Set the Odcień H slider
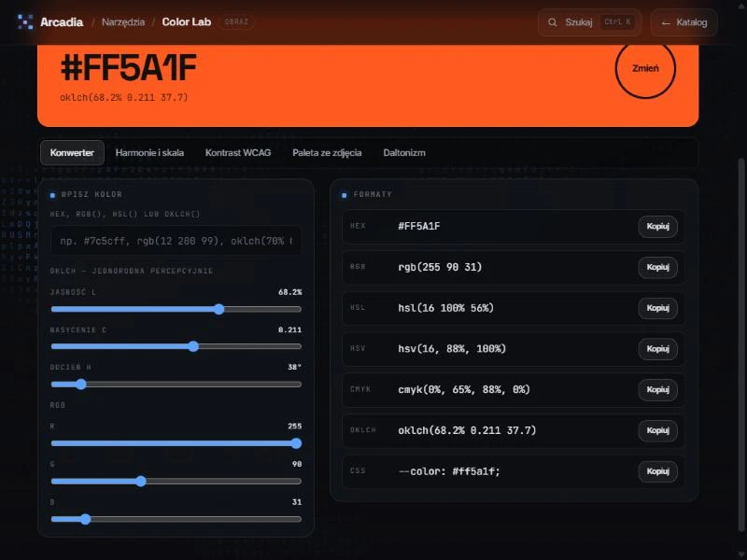The image size is (747, 560). click(x=176, y=385)
